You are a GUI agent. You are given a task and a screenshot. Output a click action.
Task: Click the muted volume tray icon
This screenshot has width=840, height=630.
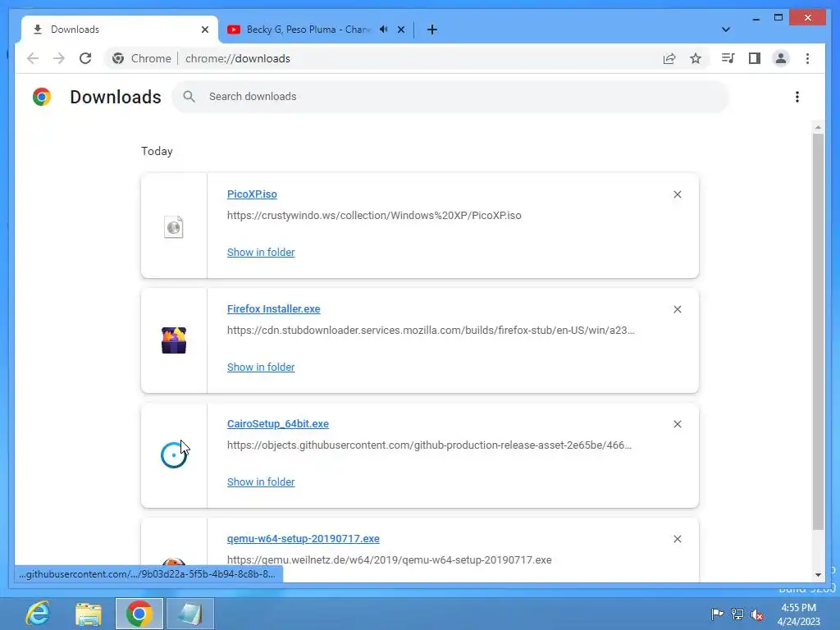coord(757,614)
